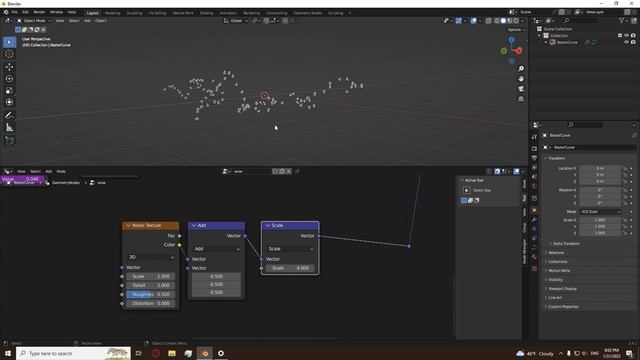Hide BezierCurve via its eye icon
Screen dimensions: 640x360
click(x=627, y=42)
